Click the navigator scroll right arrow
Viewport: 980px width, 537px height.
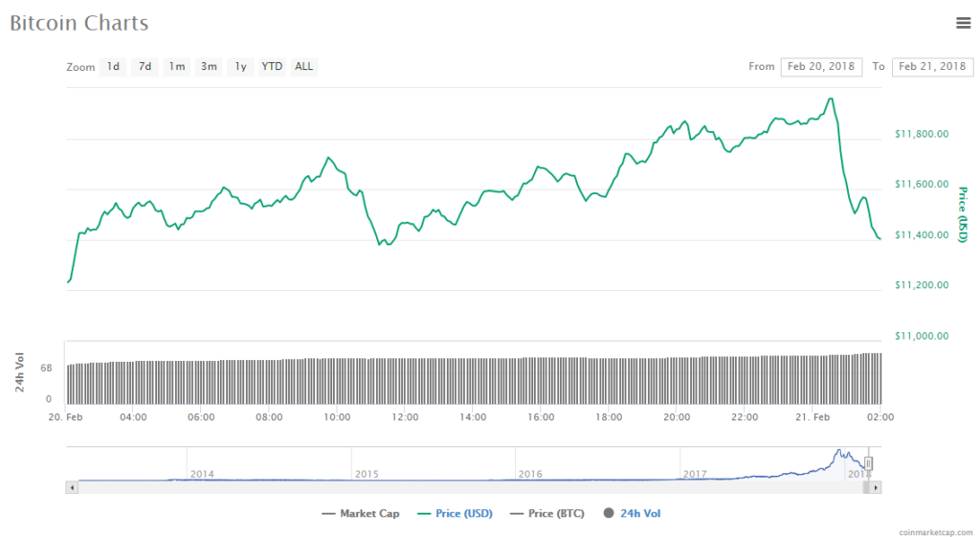point(875,487)
